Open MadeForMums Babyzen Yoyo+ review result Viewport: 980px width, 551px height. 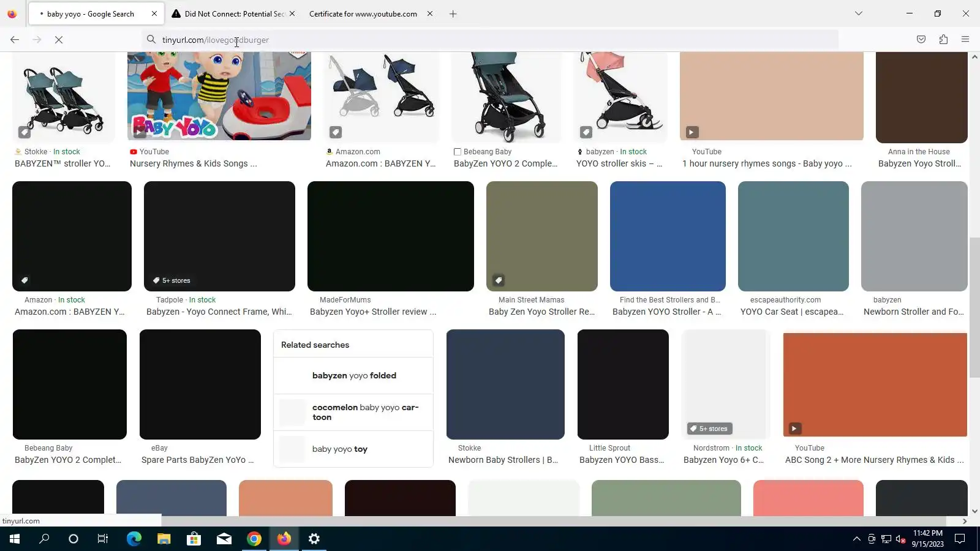(391, 236)
